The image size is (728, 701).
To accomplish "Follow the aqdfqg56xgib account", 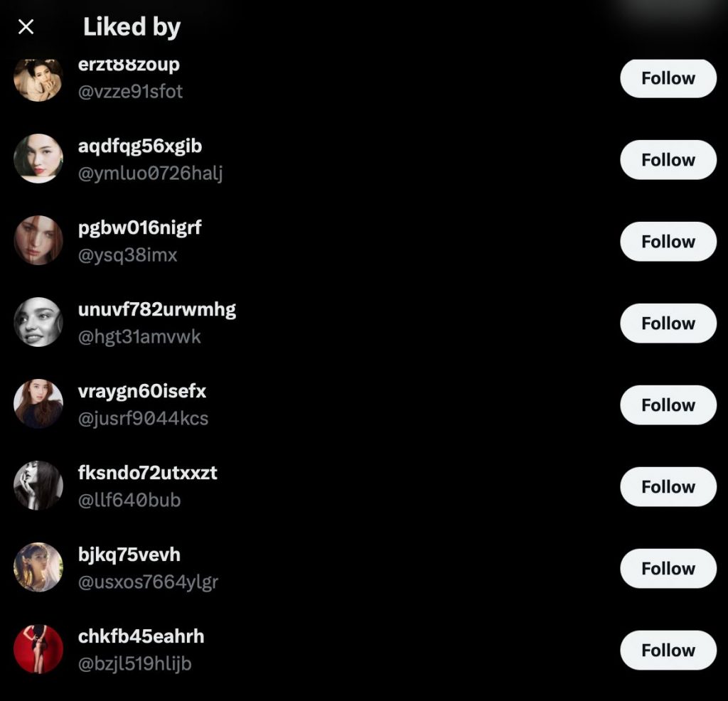I will [x=668, y=160].
